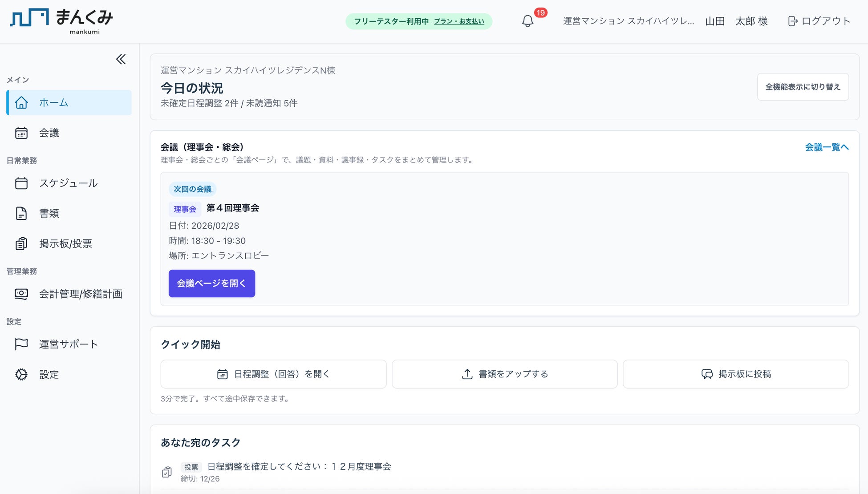Click the 掲示板/投票 clipboard icon
This screenshot has height=494, width=868.
pos(21,243)
